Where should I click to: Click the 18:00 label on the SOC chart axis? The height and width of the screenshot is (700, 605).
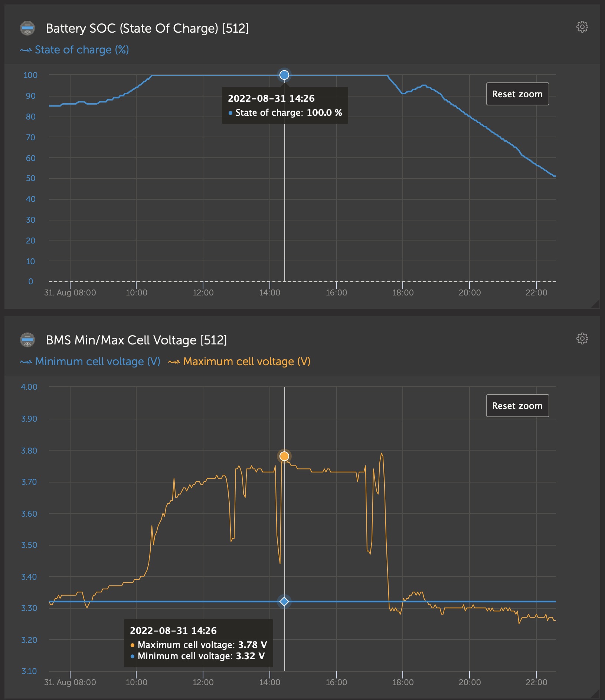point(403,292)
